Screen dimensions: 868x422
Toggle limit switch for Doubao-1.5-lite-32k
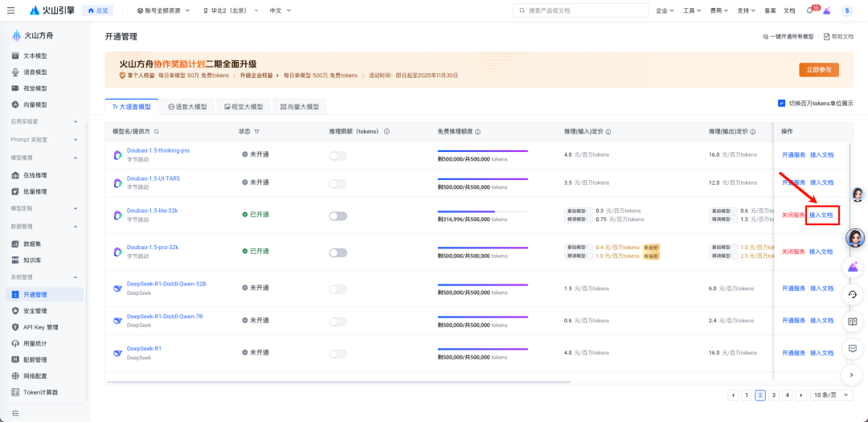coord(338,216)
